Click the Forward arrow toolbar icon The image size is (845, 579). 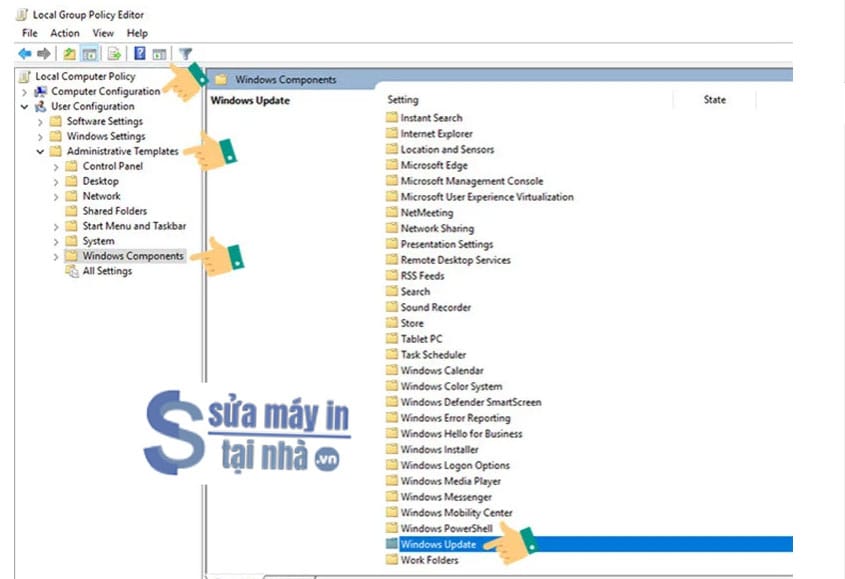pyautogui.click(x=44, y=53)
